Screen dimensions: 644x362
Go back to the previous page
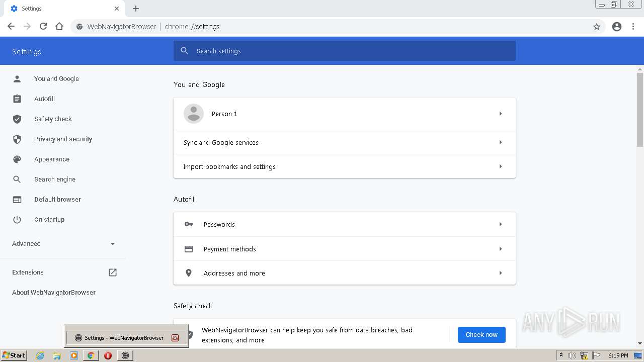click(x=11, y=27)
